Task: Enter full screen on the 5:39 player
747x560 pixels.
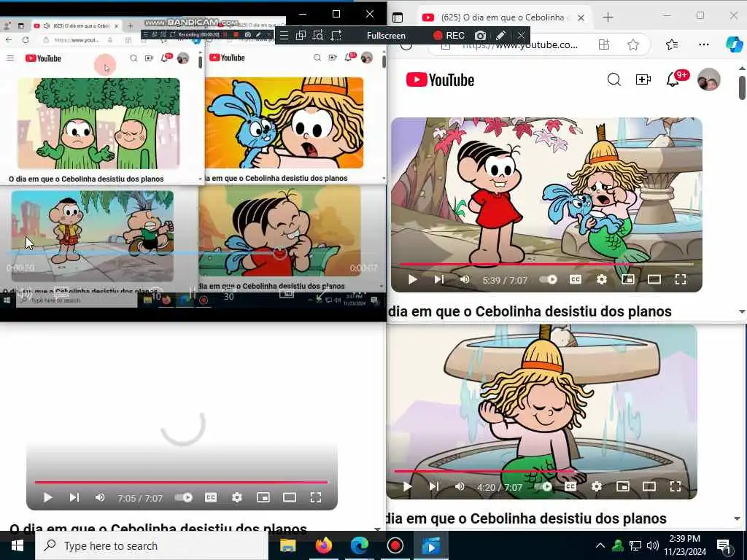Action: pyautogui.click(x=681, y=279)
